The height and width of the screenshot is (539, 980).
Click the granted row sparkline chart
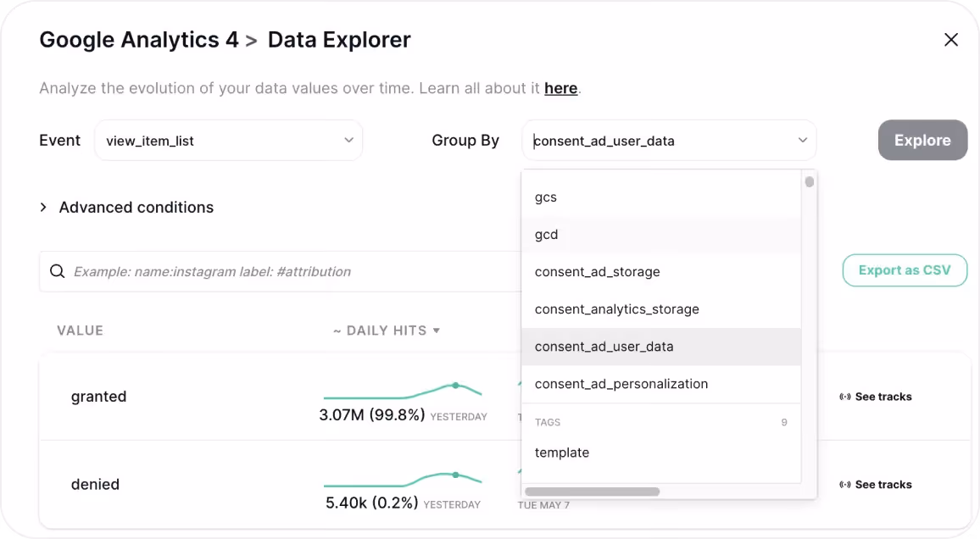click(x=403, y=392)
